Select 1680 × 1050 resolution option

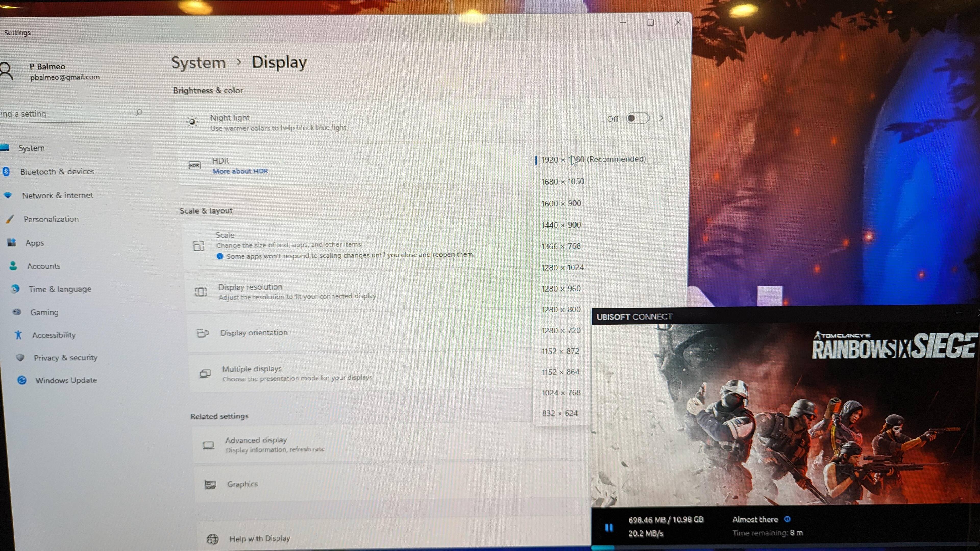562,182
